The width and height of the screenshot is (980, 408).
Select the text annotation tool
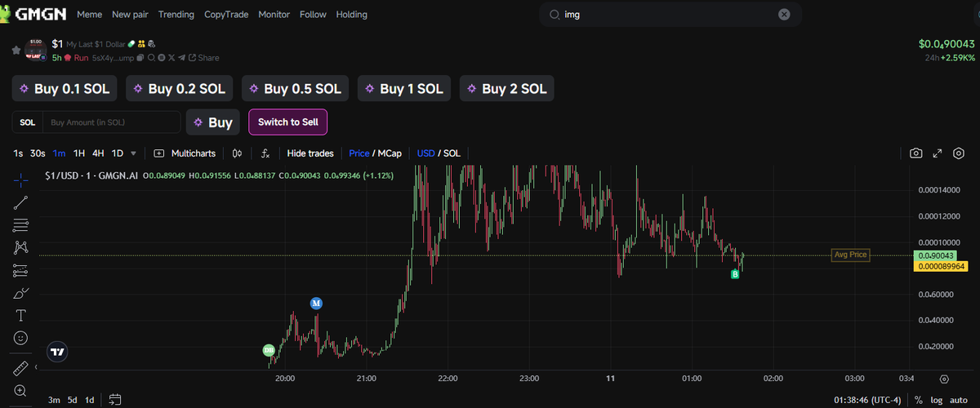click(x=20, y=315)
